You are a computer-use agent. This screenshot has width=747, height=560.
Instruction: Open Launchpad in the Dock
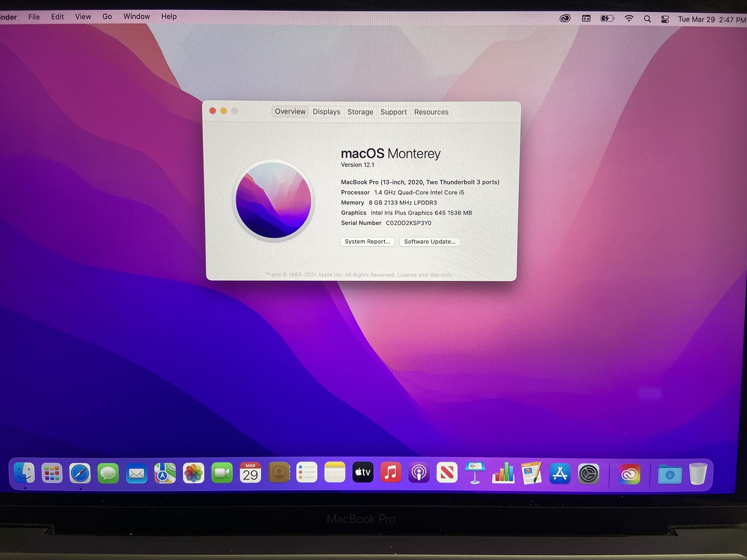pyautogui.click(x=52, y=473)
